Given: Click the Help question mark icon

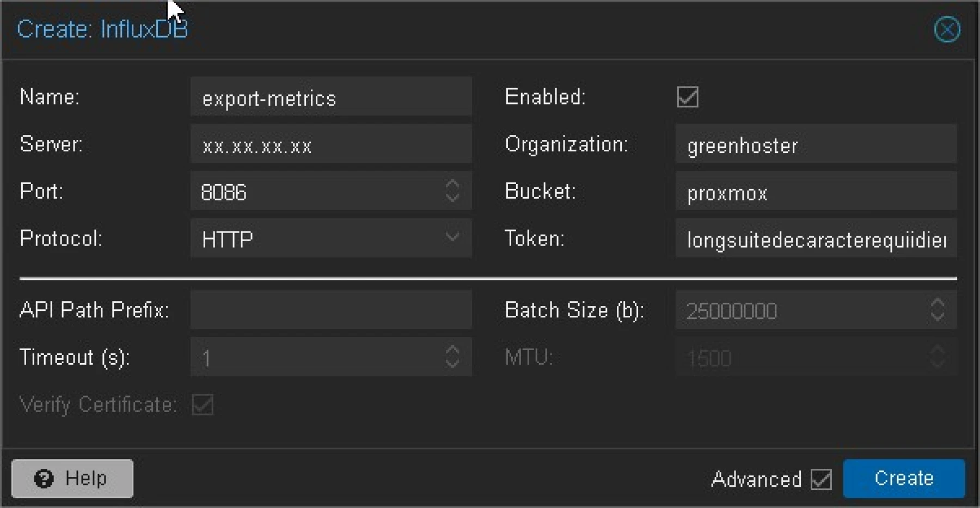Looking at the screenshot, I should [x=44, y=478].
